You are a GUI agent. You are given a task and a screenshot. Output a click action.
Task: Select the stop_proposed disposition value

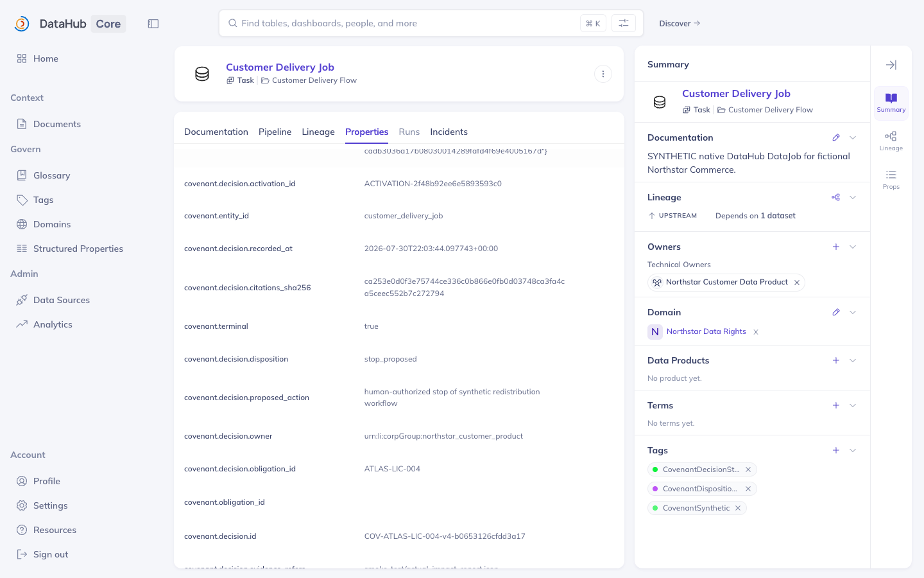tap(391, 359)
